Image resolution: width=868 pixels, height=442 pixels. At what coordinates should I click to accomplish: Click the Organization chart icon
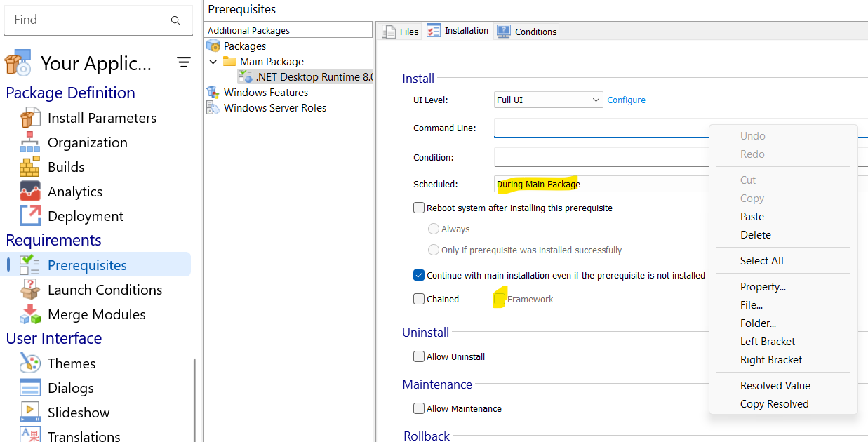[x=30, y=142]
